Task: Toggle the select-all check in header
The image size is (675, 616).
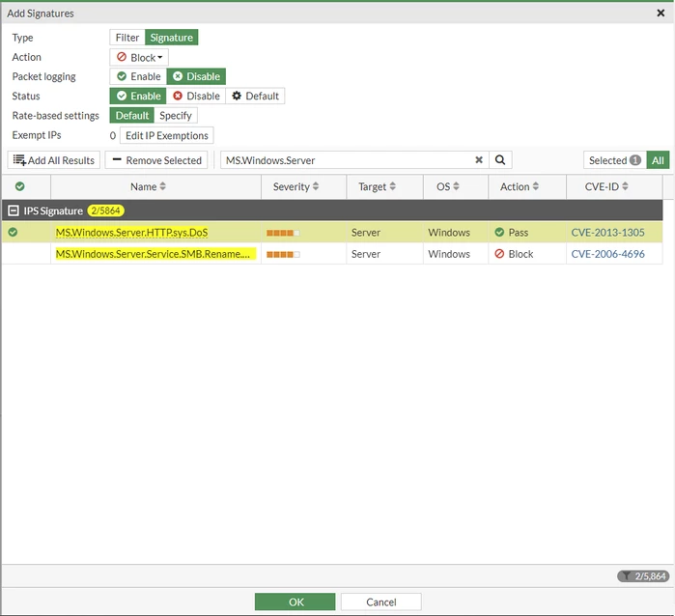Action: (20, 186)
